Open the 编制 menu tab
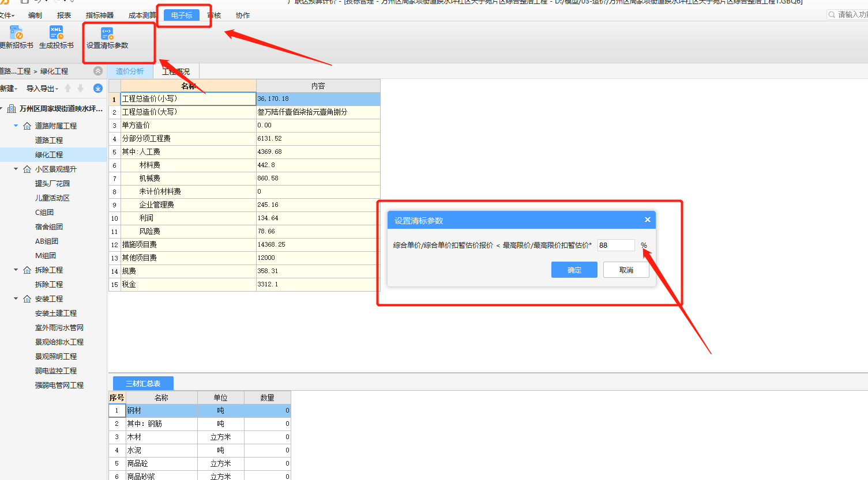The image size is (868, 480). (x=35, y=15)
